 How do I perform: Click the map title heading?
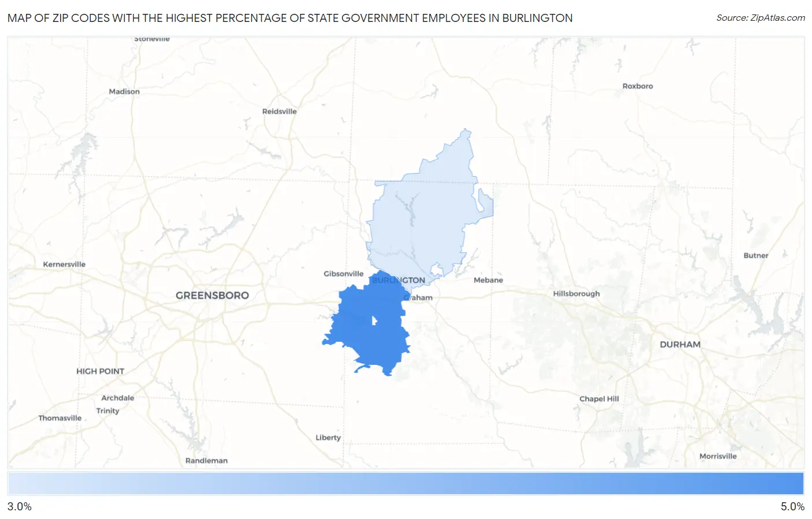290,18
